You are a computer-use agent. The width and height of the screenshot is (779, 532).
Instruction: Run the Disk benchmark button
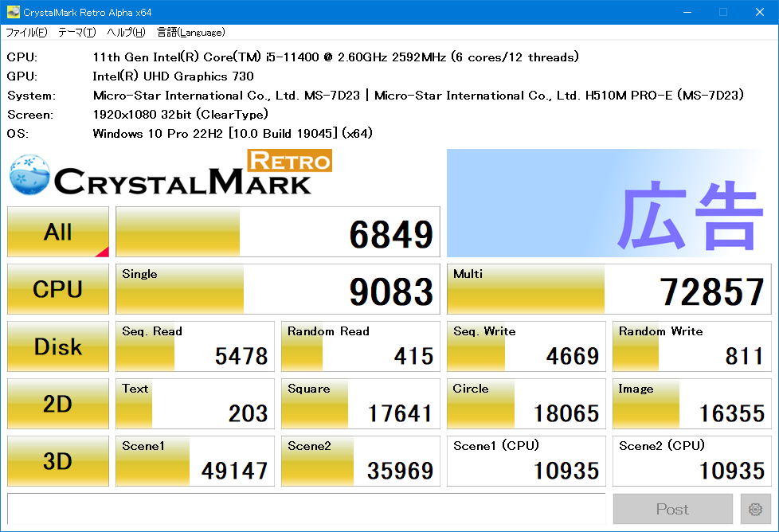tap(58, 346)
